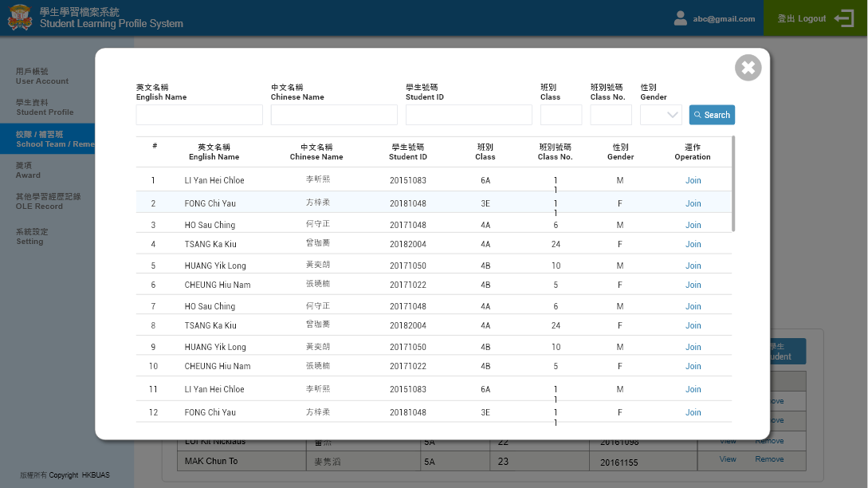This screenshot has height=488, width=868.
Task: Click the Student ID input box
Action: click(x=469, y=115)
